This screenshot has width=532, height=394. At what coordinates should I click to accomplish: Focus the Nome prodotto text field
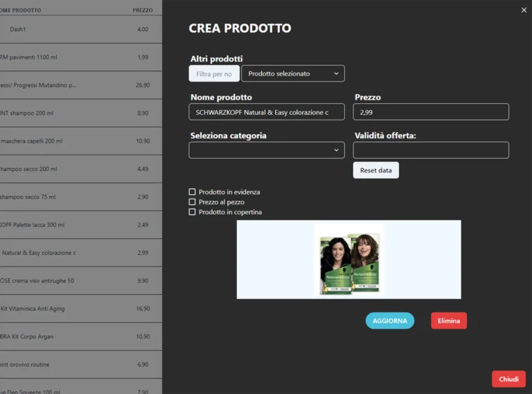[x=267, y=112]
